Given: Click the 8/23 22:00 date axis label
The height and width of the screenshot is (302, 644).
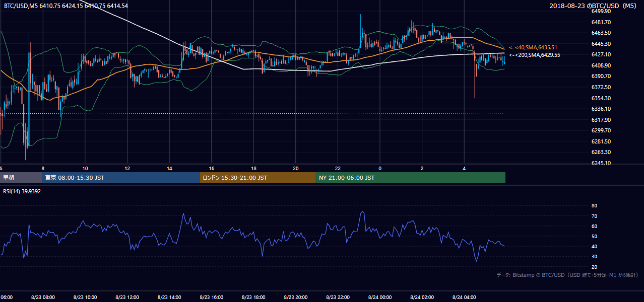Looking at the screenshot, I should tap(338, 297).
